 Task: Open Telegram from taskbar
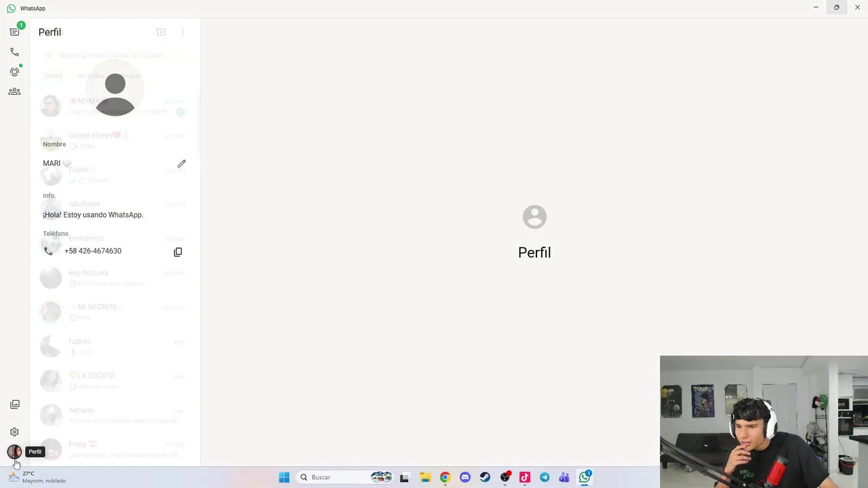click(x=545, y=477)
